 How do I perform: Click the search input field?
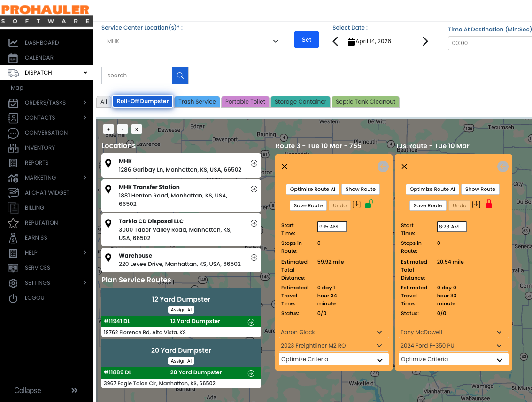coord(137,75)
